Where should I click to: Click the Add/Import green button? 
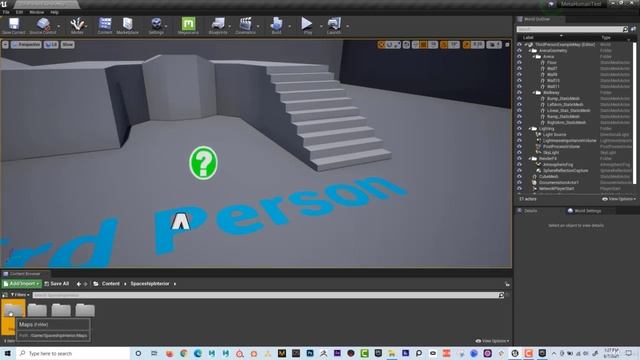tap(22, 284)
